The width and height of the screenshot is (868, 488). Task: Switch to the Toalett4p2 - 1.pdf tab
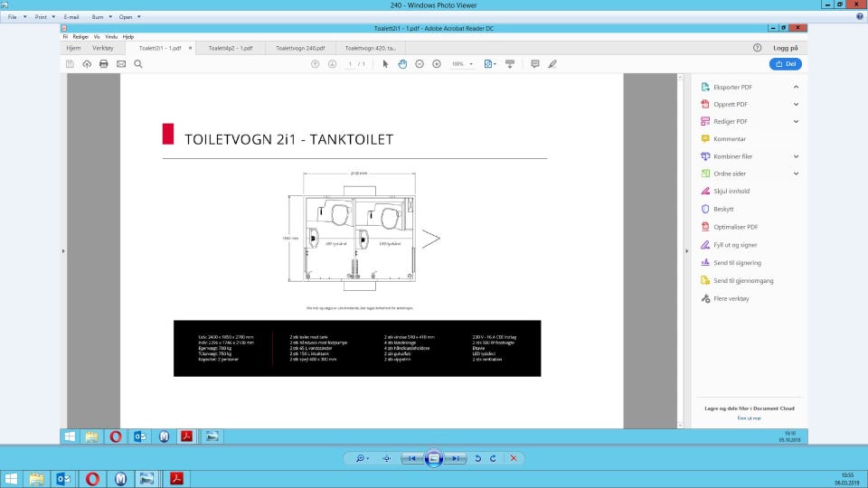(230, 48)
